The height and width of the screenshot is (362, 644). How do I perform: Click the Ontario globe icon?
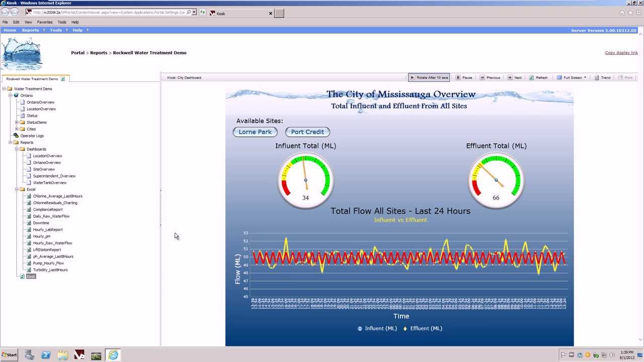[x=16, y=96]
